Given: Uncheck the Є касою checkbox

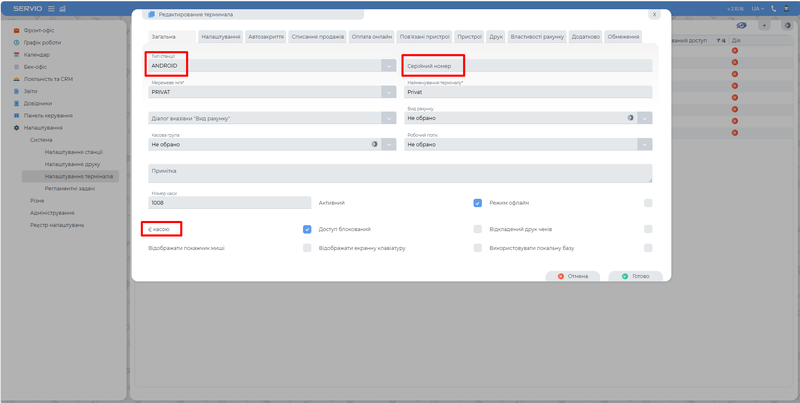Looking at the screenshot, I should [307, 229].
